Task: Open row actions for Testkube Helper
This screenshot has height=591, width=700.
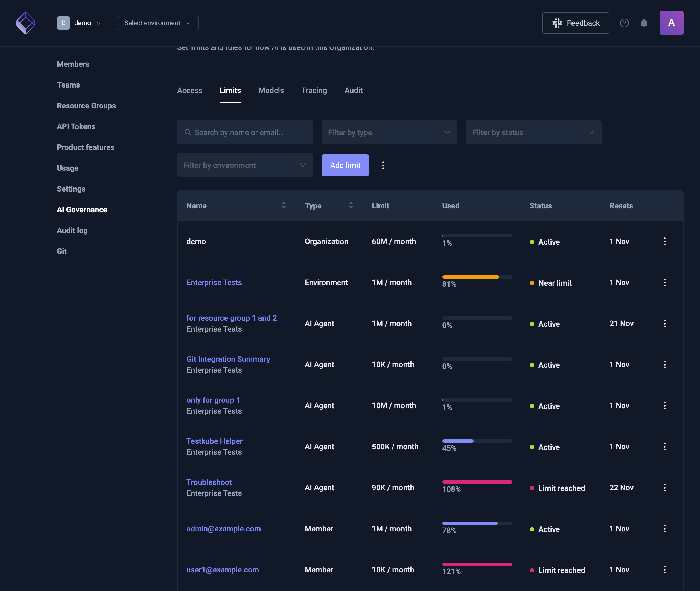Action: [x=664, y=447]
